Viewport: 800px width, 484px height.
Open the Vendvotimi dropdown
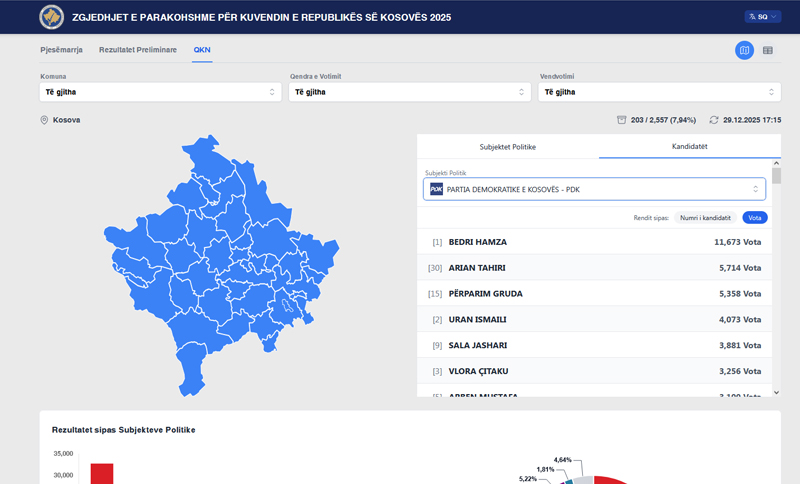659,92
